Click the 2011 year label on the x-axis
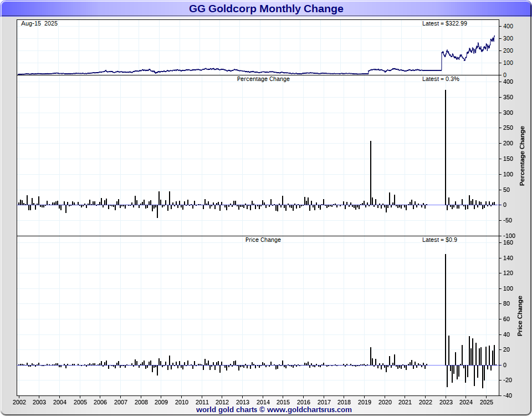532x416 pixels. 202,403
